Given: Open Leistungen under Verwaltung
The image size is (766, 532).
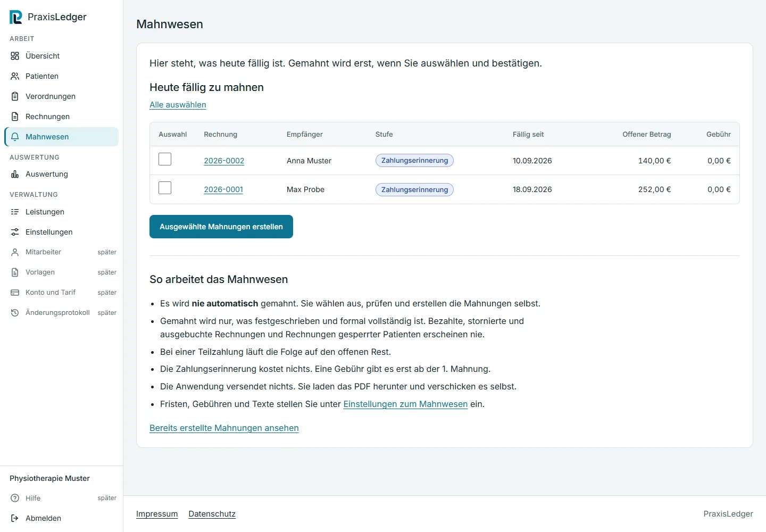Looking at the screenshot, I should tap(61, 212).
